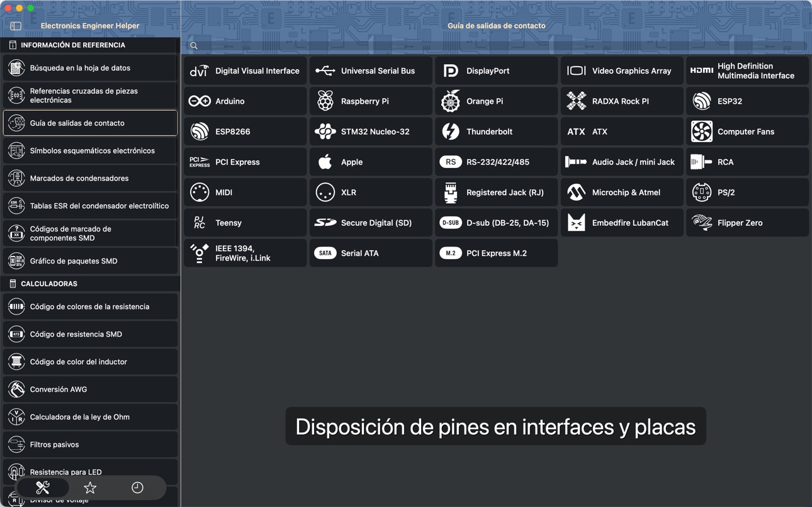Screen dimensions: 812x507
Task: Open Código de colores de la resistencia
Action: (x=91, y=307)
